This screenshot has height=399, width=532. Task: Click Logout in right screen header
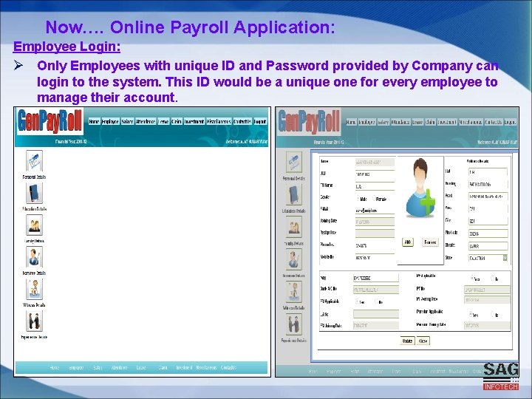(x=510, y=122)
